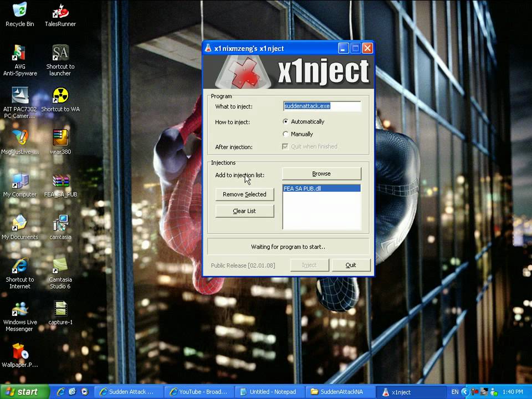This screenshot has height=399, width=532.
Task: Open the MsgPlusLive desktop icon
Action: 20,142
